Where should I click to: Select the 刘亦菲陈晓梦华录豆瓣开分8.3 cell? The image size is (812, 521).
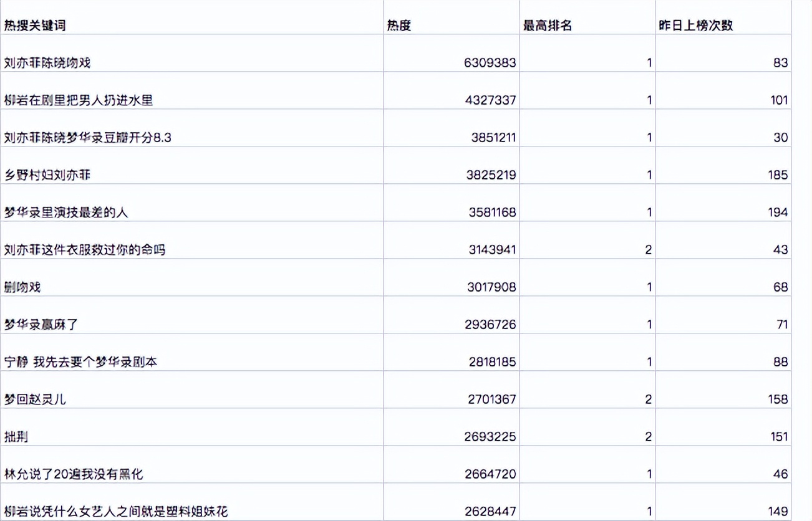pyautogui.click(x=87, y=138)
